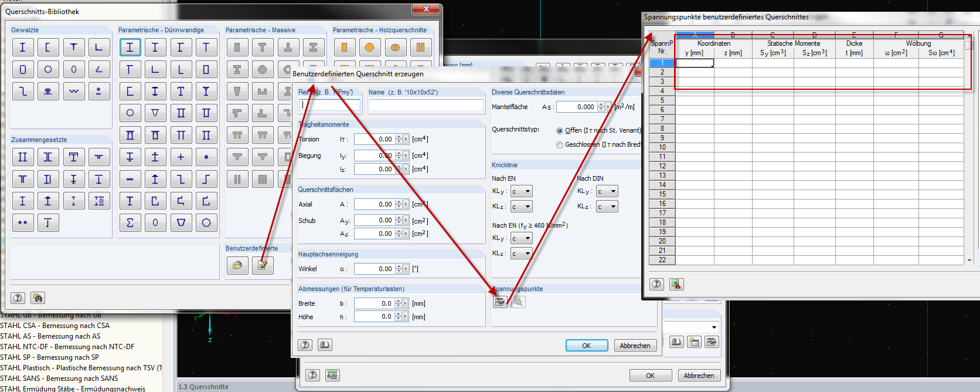Open arrow menu beside Winkel α value
Image resolution: width=980 pixels, height=392 pixels.
click(406, 269)
